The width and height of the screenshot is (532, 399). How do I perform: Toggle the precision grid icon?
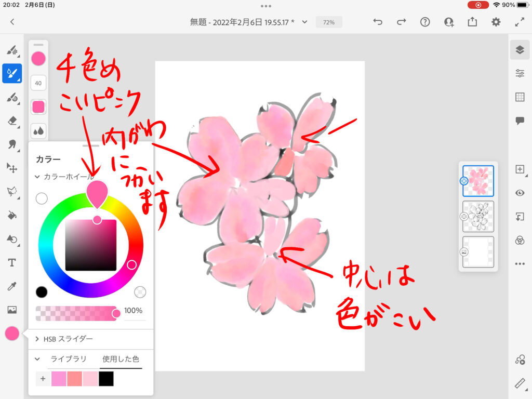[x=520, y=97]
